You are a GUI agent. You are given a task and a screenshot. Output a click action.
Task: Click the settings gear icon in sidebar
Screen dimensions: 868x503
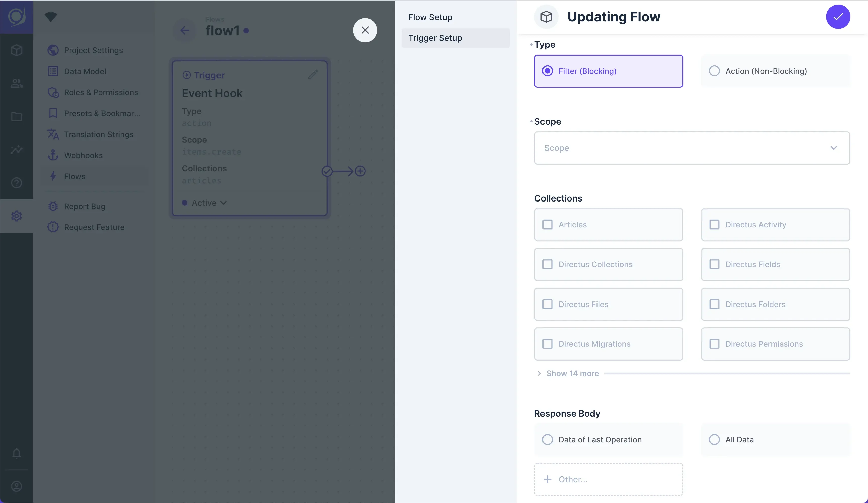[x=17, y=216]
